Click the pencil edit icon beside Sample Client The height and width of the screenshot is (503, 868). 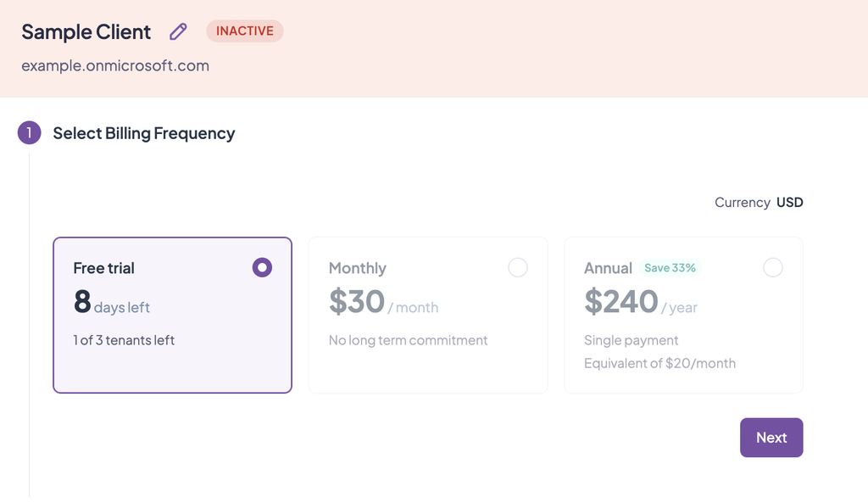(178, 31)
